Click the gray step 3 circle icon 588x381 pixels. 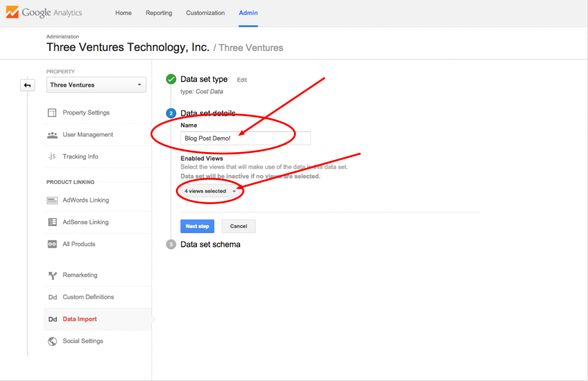171,244
